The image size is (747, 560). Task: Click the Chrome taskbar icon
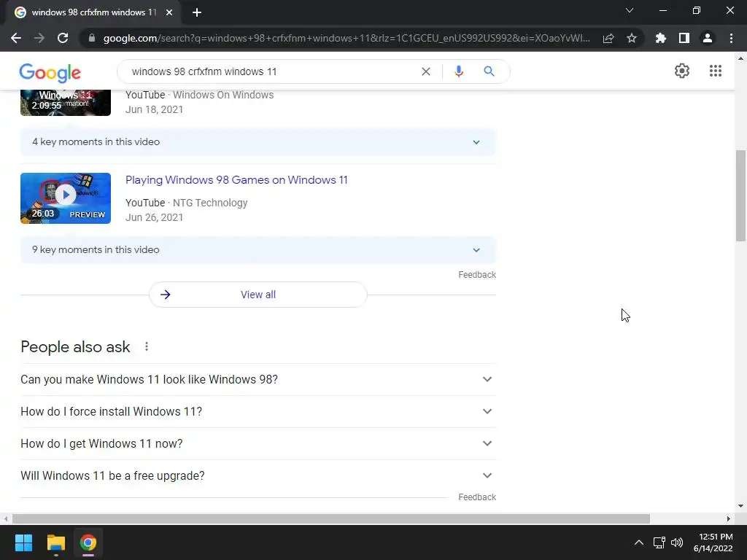(x=88, y=542)
